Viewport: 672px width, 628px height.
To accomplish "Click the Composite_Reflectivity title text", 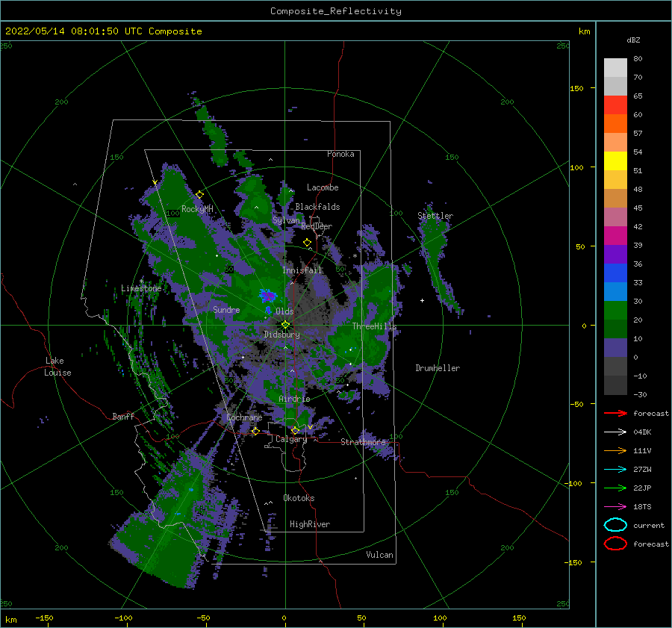I will [335, 11].
